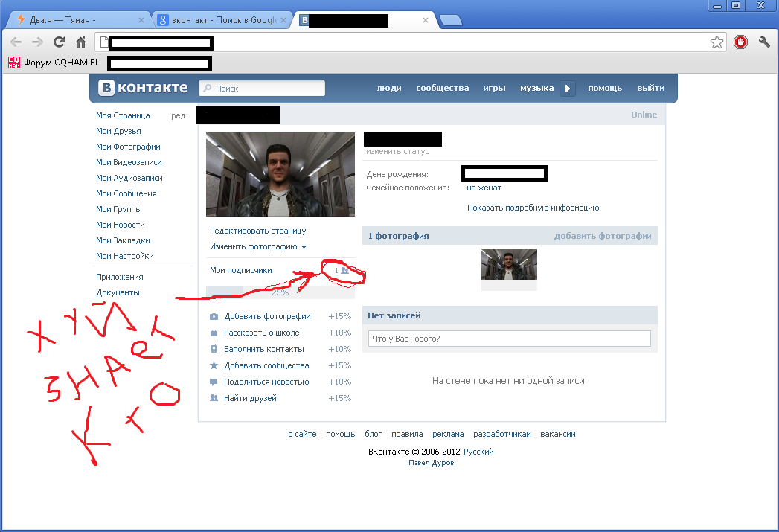Click briefcase icon beside Рассказать о школе
Viewport: 779px width, 532px height.
click(x=214, y=333)
